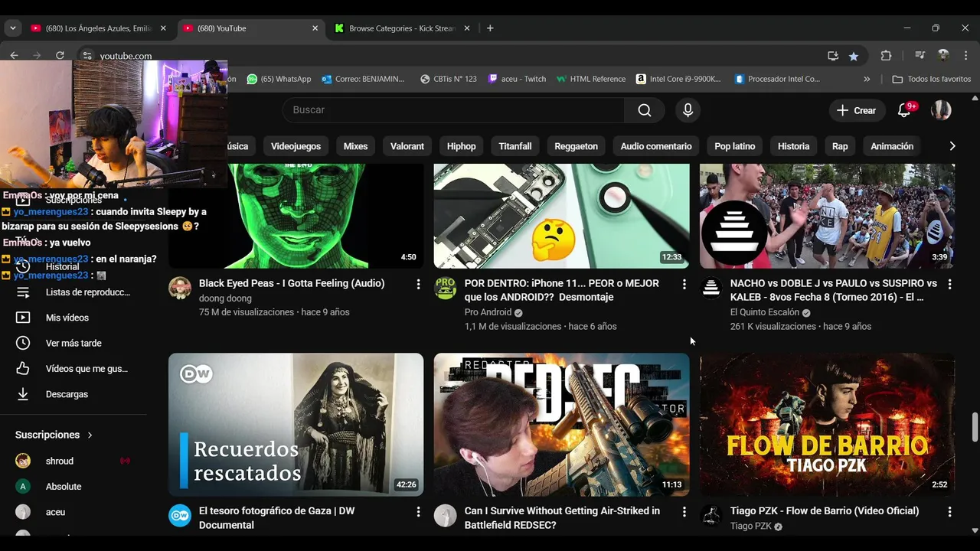Play iPhone 11 teardown thumbnail
Image resolution: width=980 pixels, height=551 pixels.
tap(561, 216)
